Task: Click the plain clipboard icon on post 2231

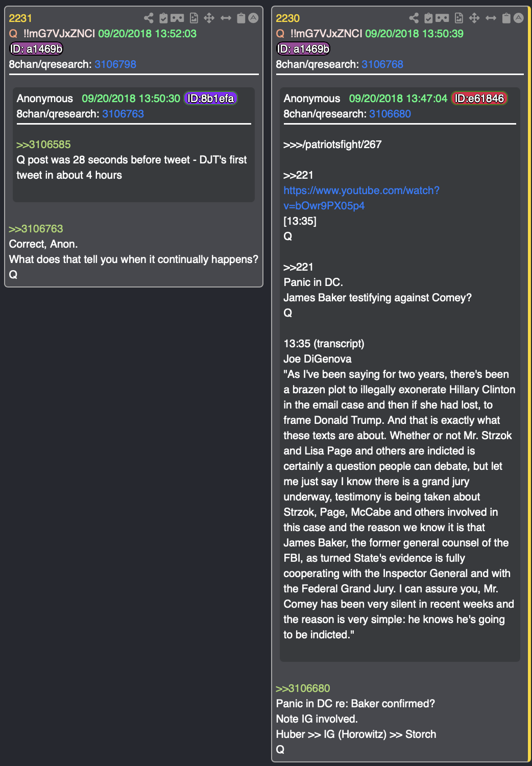Action: (241, 18)
